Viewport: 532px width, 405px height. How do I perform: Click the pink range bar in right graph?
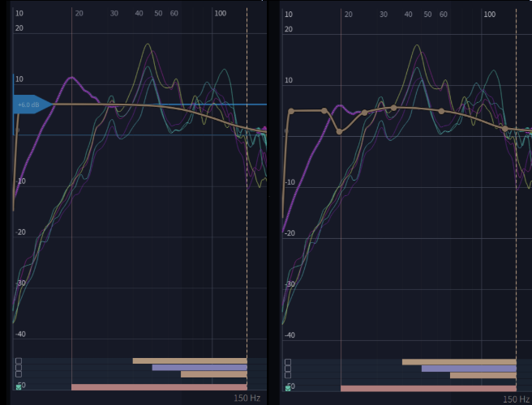(427, 389)
